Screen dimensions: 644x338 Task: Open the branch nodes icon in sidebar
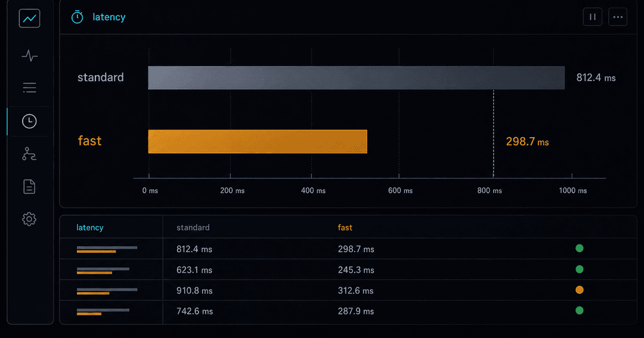29,154
